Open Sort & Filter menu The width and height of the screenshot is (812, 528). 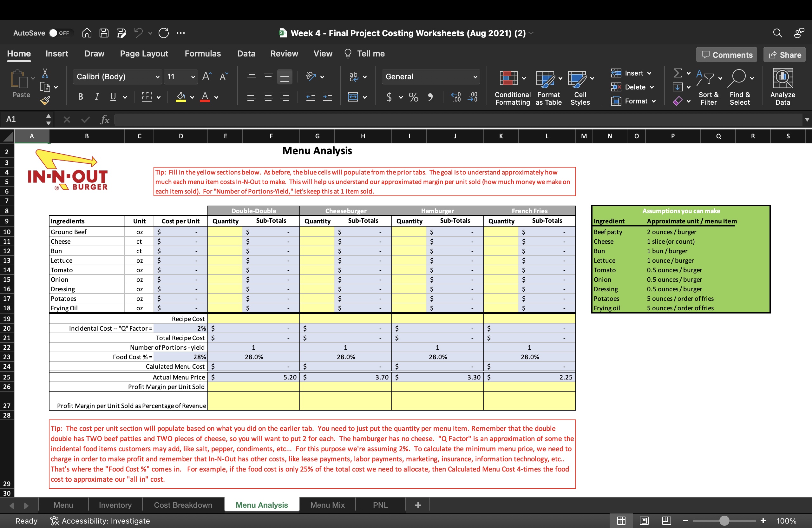tap(709, 88)
